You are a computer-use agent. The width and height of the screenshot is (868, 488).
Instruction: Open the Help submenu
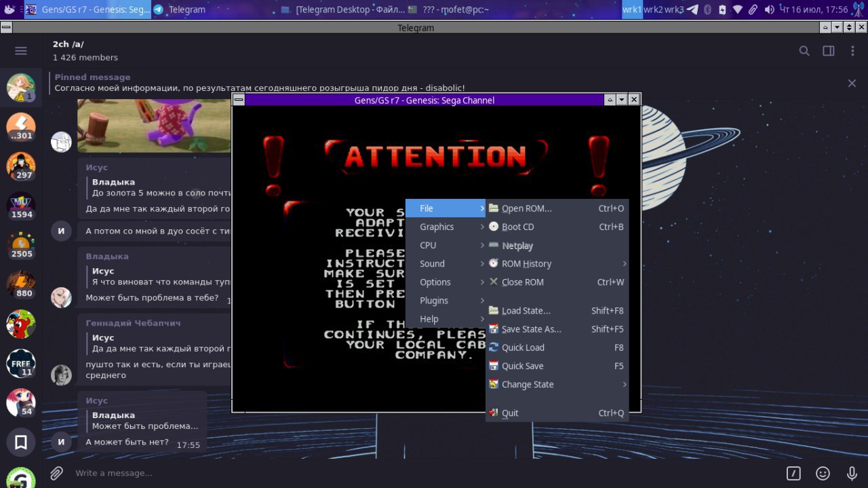click(x=446, y=318)
